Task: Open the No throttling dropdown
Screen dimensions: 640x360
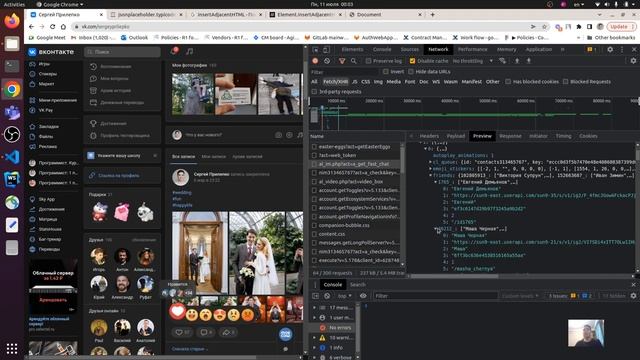Action: (473, 61)
